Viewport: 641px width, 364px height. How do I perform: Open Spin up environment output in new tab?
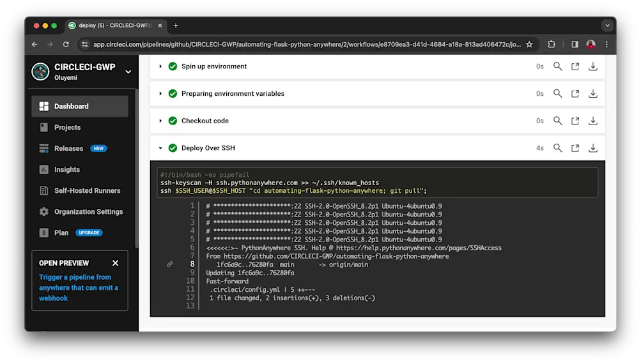(575, 66)
